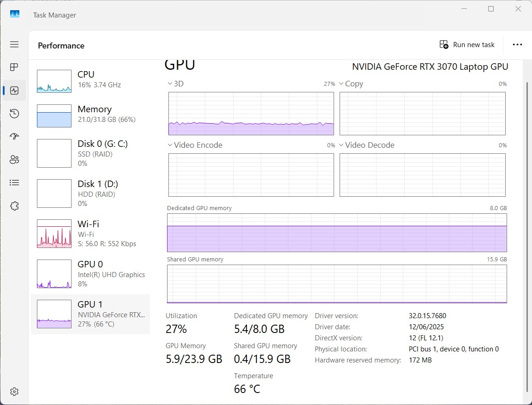Viewport: 532px width, 405px height.
Task: Click the Dedicated GPU memory graph
Action: 337,233
